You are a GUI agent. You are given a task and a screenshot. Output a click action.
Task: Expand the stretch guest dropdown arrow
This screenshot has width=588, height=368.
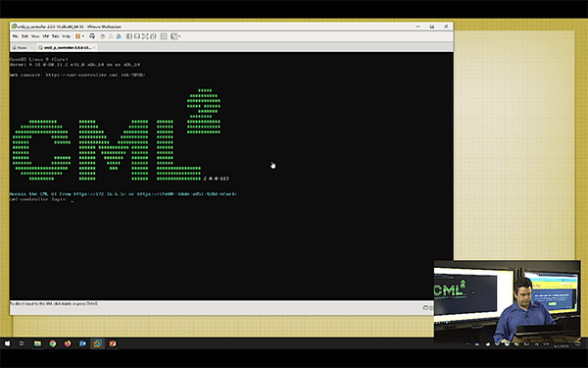[x=179, y=36]
